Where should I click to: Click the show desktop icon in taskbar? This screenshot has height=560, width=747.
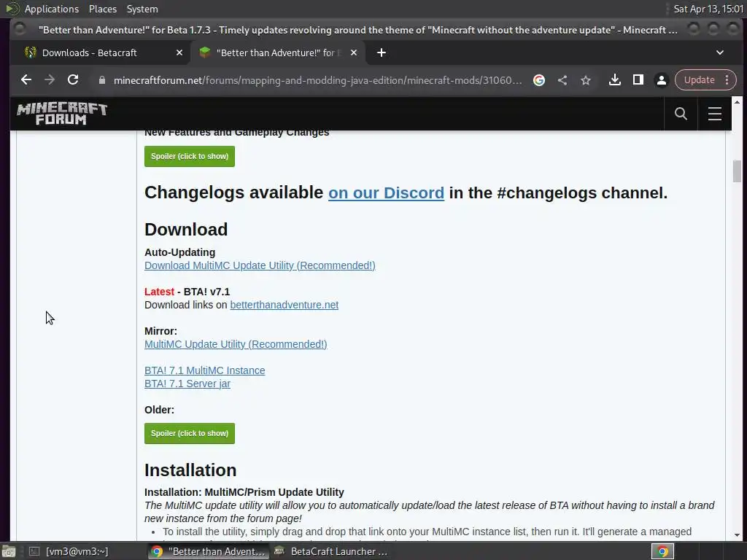9,551
